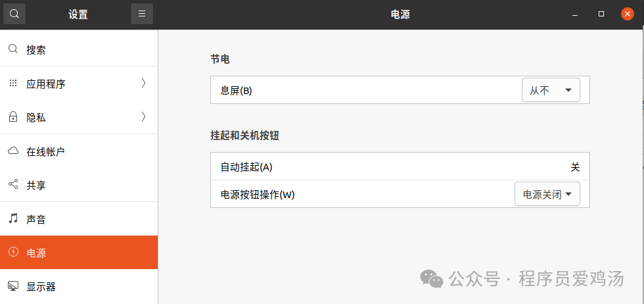Click the magnifier icon beside 搜索
The image size is (644, 304).
(12, 49)
